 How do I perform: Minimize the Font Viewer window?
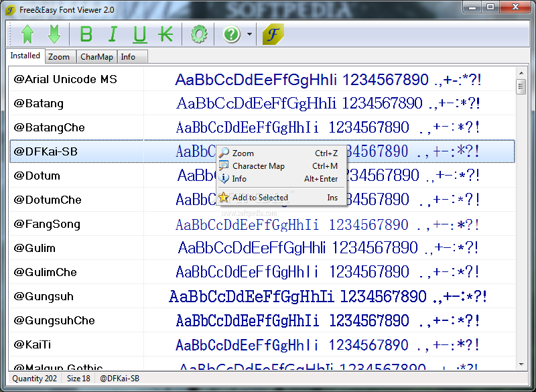[x=472, y=7]
